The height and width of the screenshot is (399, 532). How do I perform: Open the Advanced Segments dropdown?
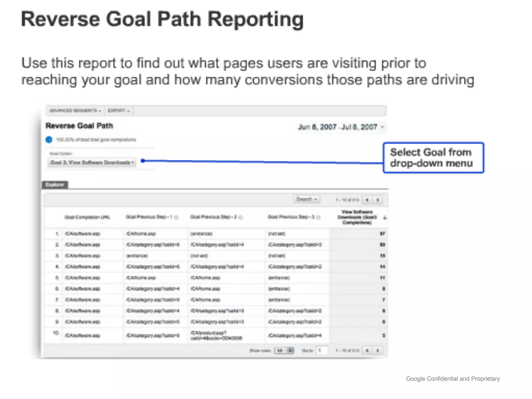75,111
